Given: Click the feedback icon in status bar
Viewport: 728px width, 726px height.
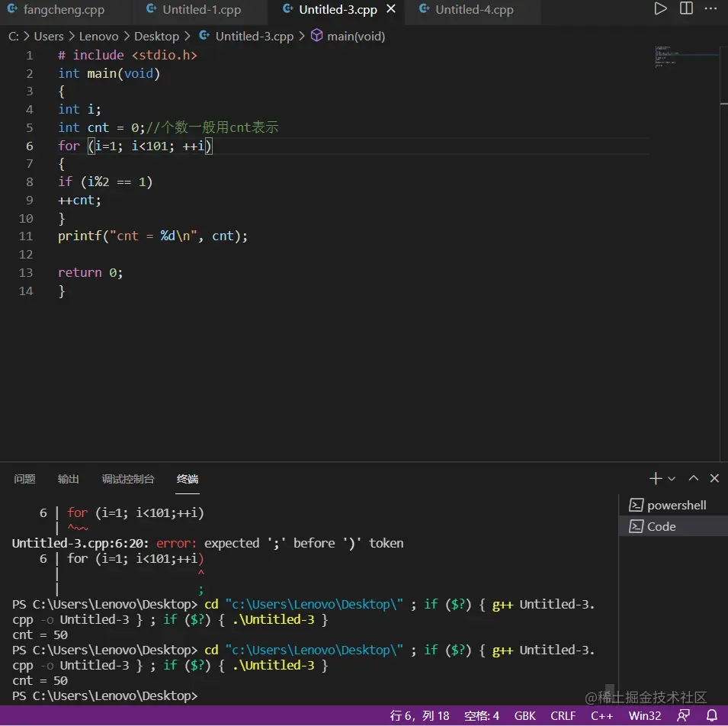Looking at the screenshot, I should click(x=684, y=715).
